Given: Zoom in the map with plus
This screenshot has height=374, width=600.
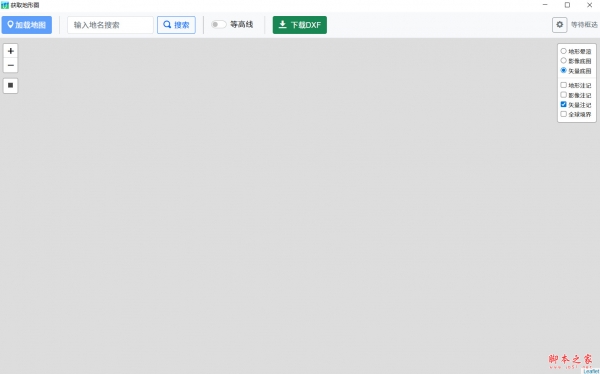Looking at the screenshot, I should click(11, 51).
